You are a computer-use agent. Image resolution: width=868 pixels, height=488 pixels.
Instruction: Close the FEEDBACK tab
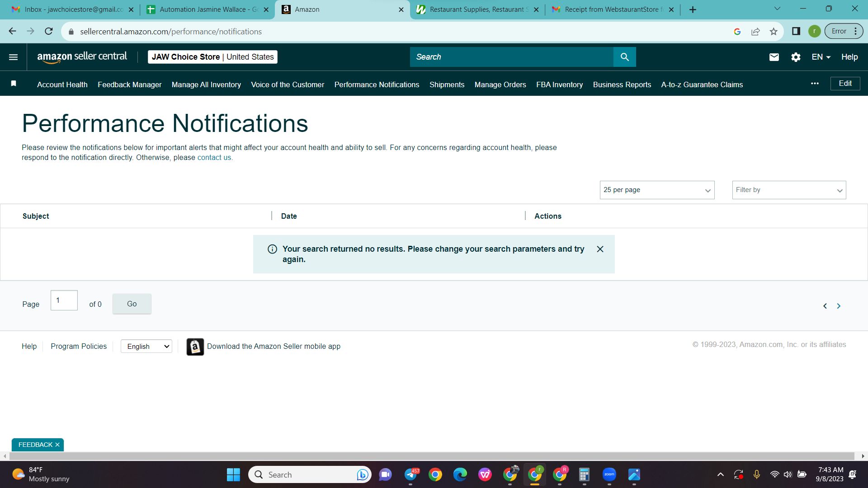pos(57,445)
